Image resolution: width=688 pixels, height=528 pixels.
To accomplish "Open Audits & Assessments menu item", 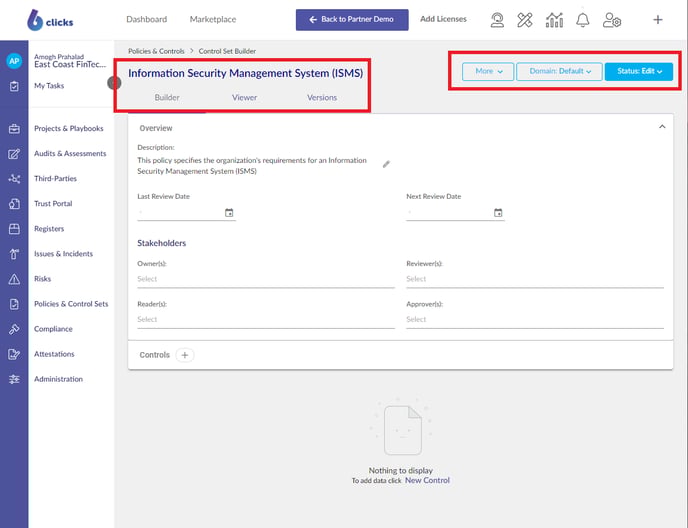I will point(70,153).
